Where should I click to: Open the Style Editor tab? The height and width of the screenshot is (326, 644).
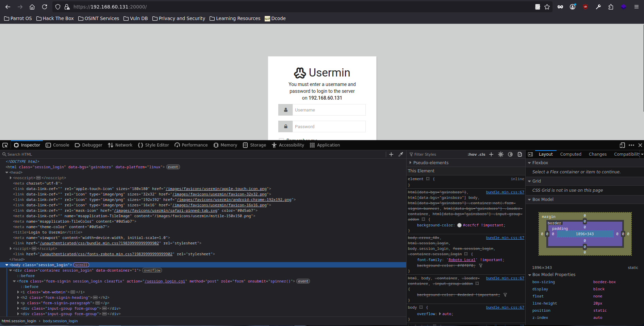(153, 145)
